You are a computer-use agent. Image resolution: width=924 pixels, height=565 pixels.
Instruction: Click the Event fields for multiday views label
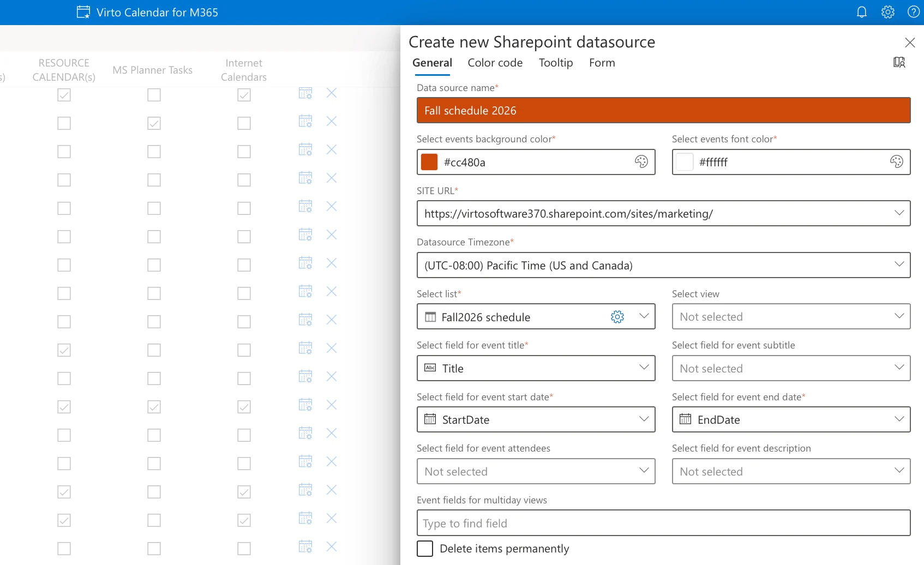pos(482,500)
